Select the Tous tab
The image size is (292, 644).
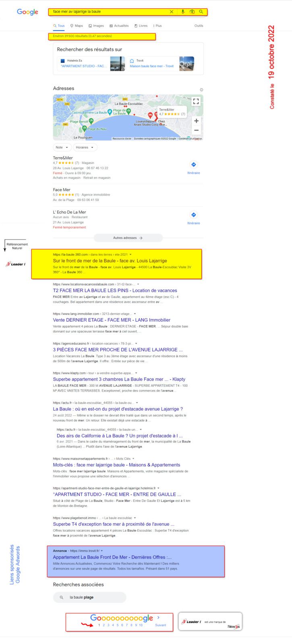click(59, 26)
